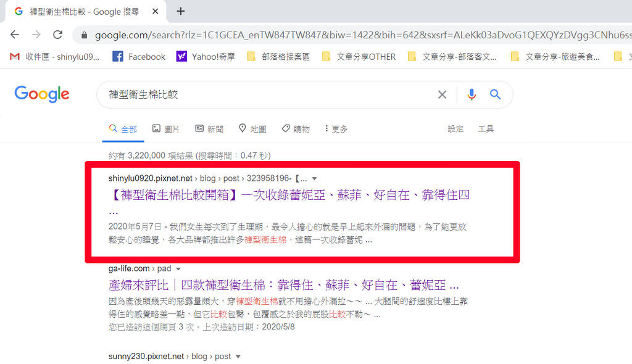Click the padlock site info icon
Viewport: 632px width, 364px height.
(x=84, y=35)
